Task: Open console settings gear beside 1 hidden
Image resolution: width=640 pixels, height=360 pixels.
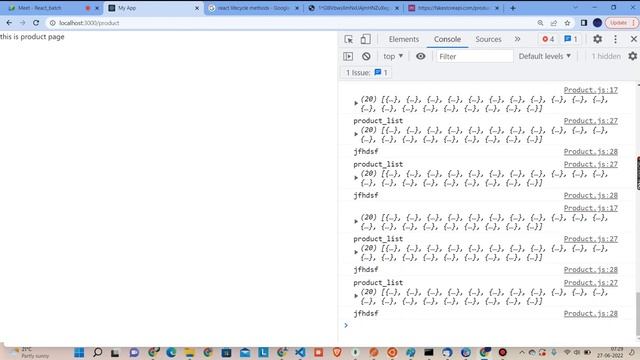Action: point(633,56)
